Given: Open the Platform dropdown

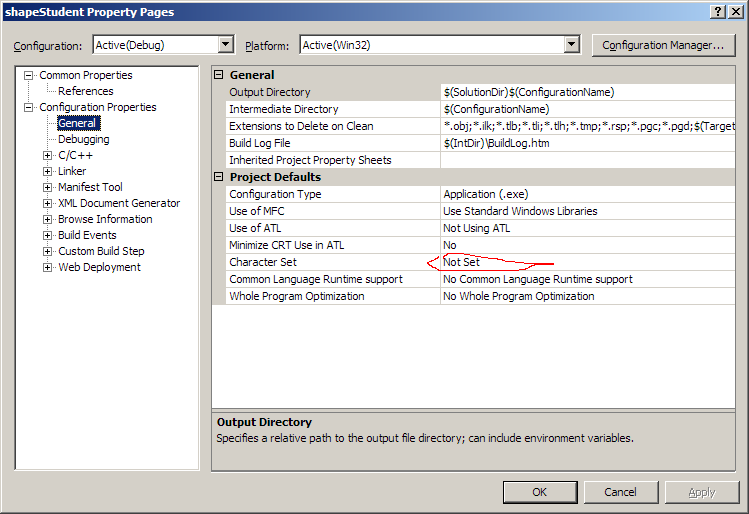Looking at the screenshot, I should [571, 45].
